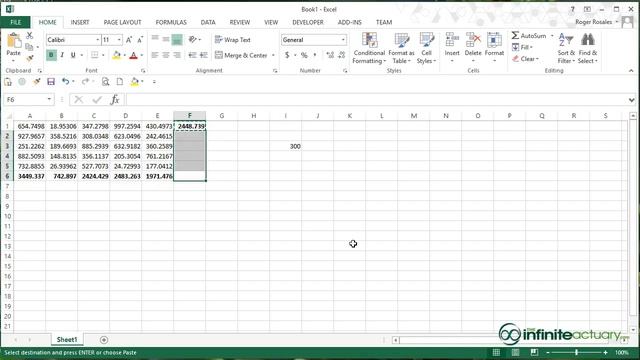Open Format as Table gallery
Viewport: 640px width, 360px height.
[x=401, y=48]
